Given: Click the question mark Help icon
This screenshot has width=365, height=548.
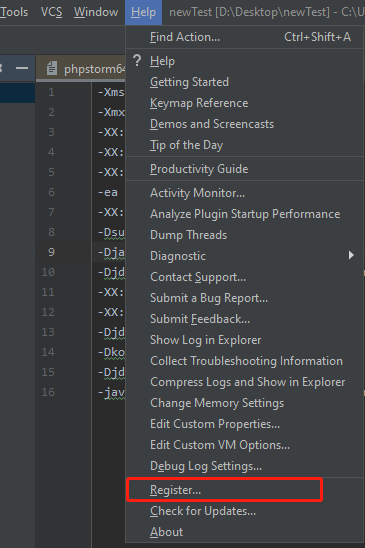Looking at the screenshot, I should point(137,61).
